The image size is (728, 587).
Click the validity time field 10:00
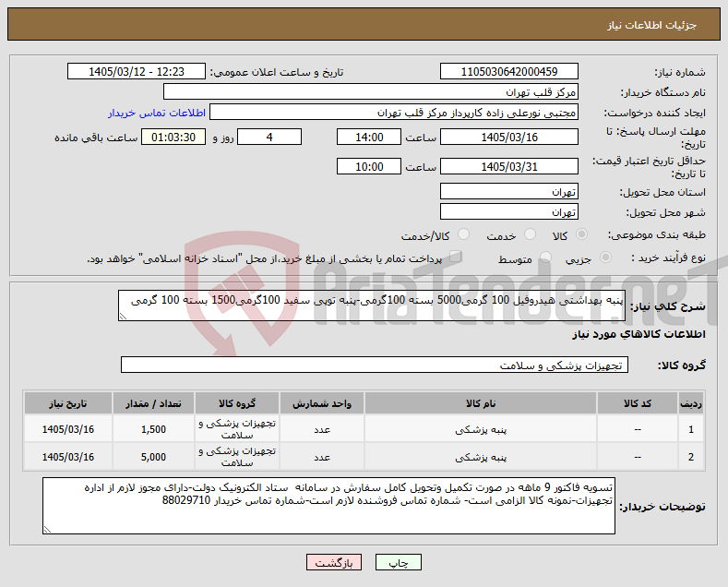click(369, 166)
